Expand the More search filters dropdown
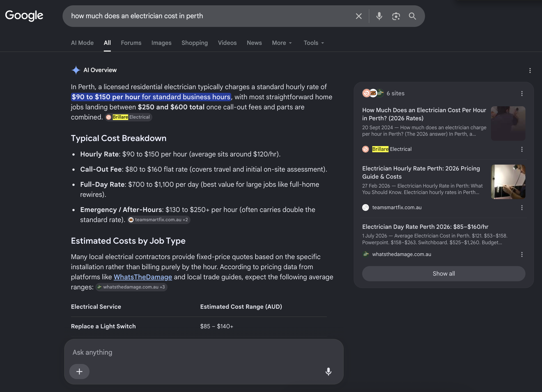 click(282, 43)
